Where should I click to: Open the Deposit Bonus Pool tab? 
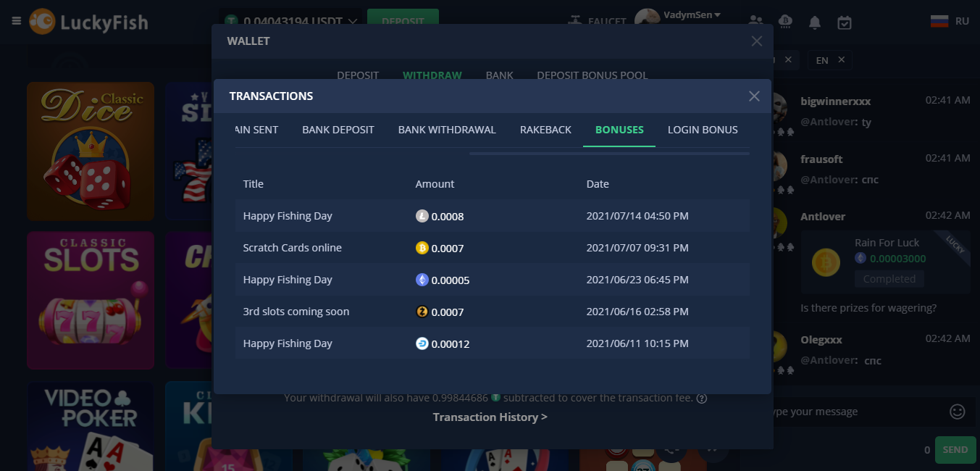pyautogui.click(x=592, y=75)
